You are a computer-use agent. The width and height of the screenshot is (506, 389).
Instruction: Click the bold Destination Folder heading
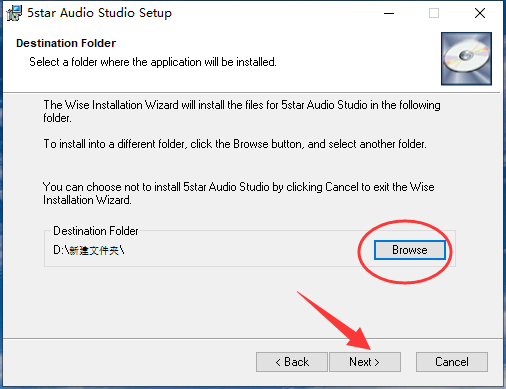point(66,43)
